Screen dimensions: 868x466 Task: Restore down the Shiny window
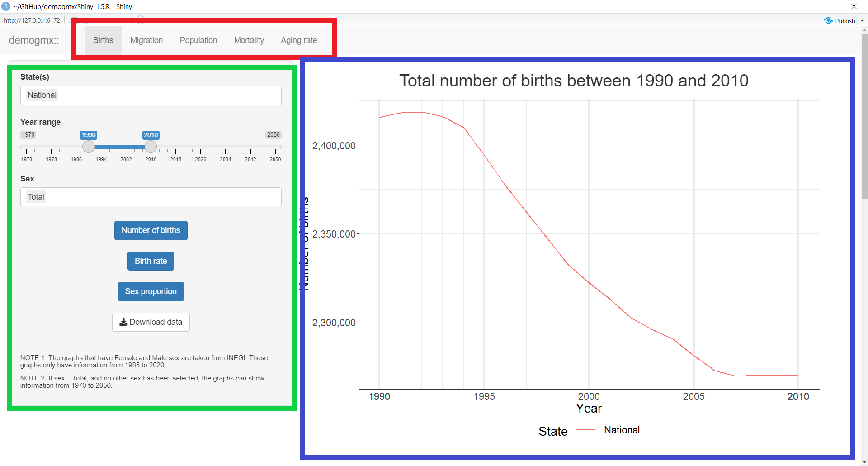click(x=827, y=6)
